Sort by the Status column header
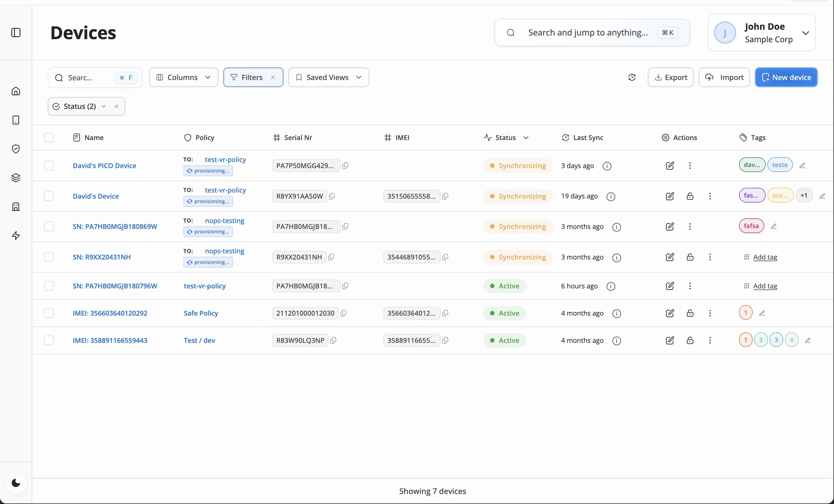 point(506,138)
